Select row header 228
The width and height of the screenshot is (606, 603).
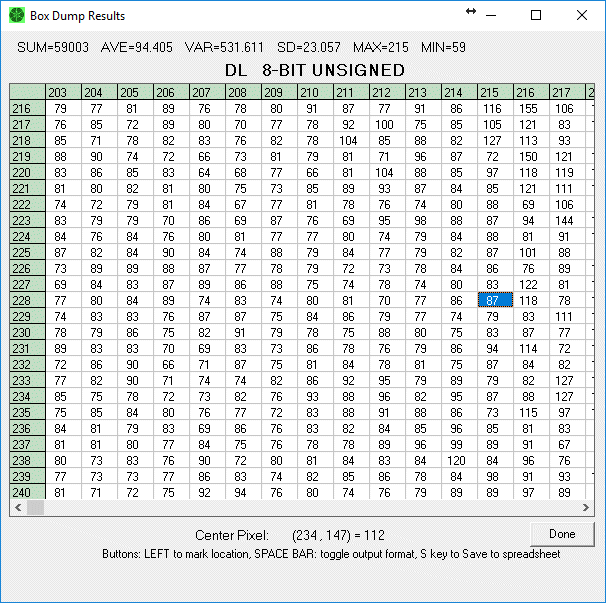point(22,300)
